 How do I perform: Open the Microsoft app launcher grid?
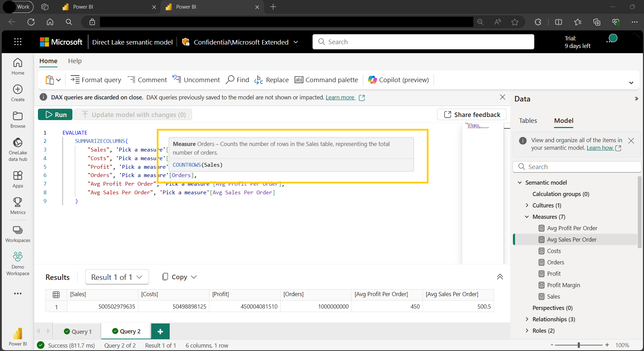point(18,42)
